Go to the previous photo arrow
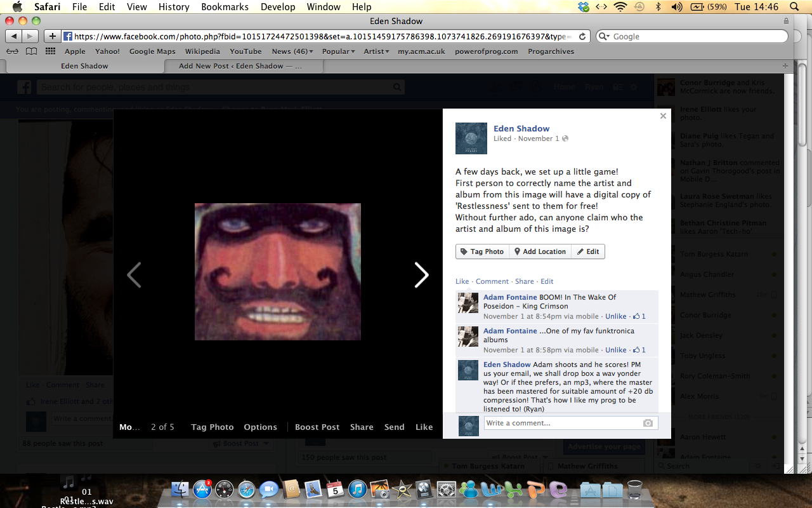This screenshot has height=508, width=812. [134, 275]
